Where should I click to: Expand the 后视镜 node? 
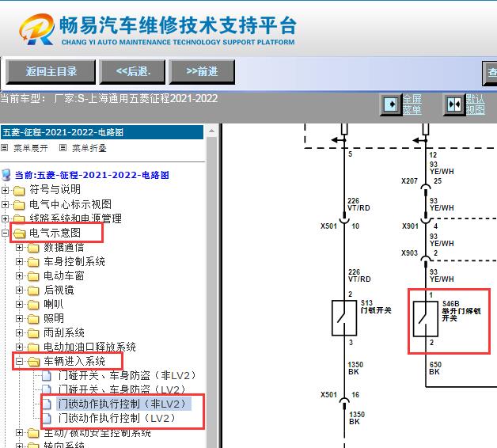19,290
